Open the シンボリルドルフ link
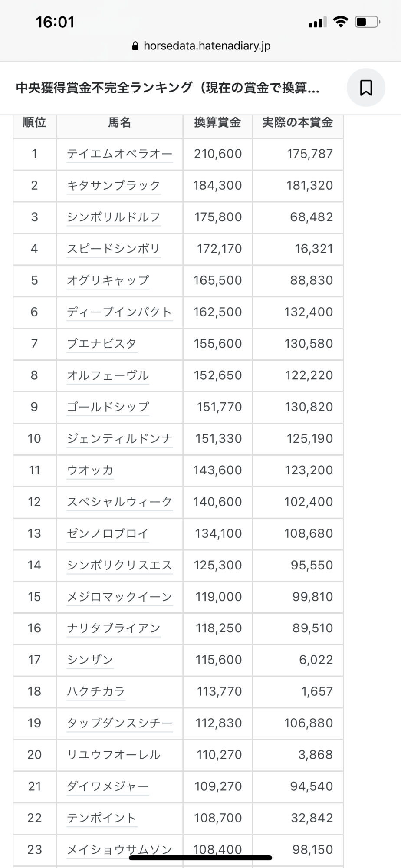Image resolution: width=401 pixels, height=868 pixels. pos(113,217)
